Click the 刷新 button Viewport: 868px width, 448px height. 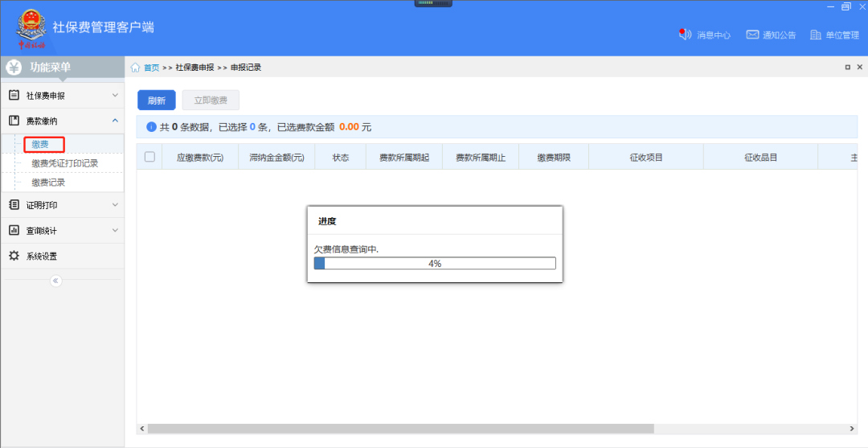point(156,101)
